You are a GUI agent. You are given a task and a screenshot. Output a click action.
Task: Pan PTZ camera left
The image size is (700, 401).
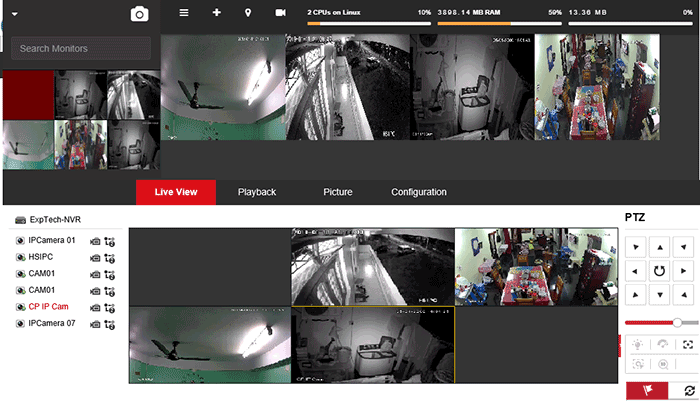[636, 271]
